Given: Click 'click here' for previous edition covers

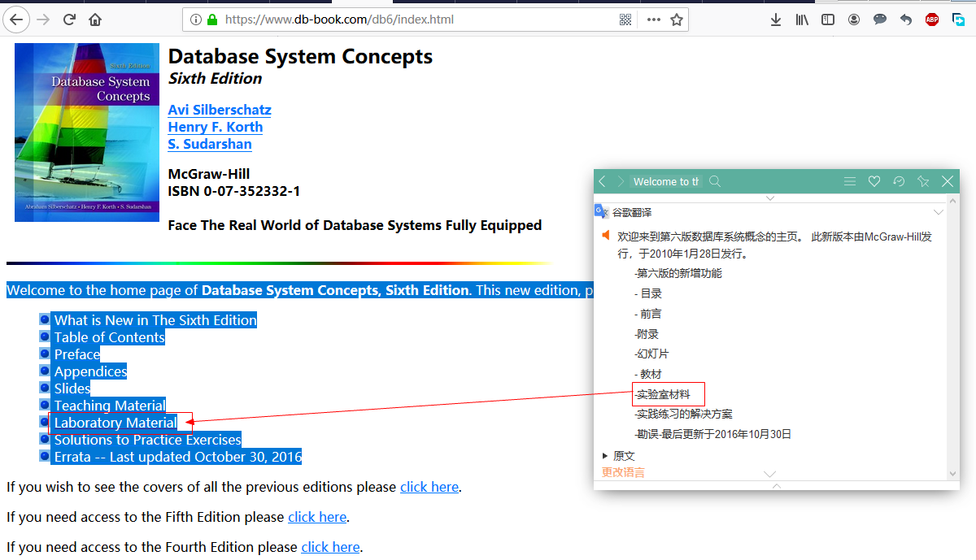Looking at the screenshot, I should point(429,487).
